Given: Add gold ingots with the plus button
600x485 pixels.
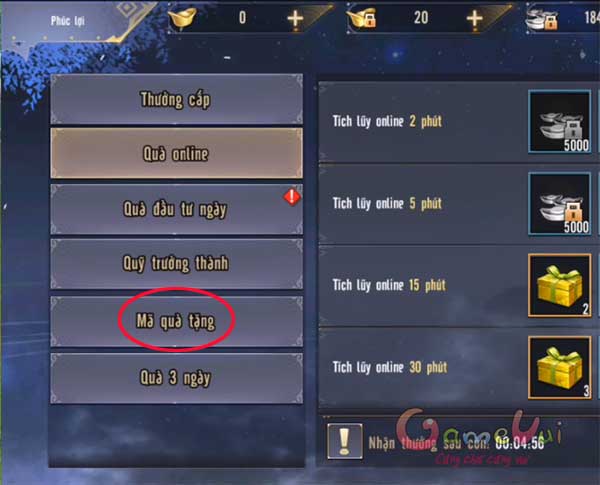Looking at the screenshot, I should (295, 18).
